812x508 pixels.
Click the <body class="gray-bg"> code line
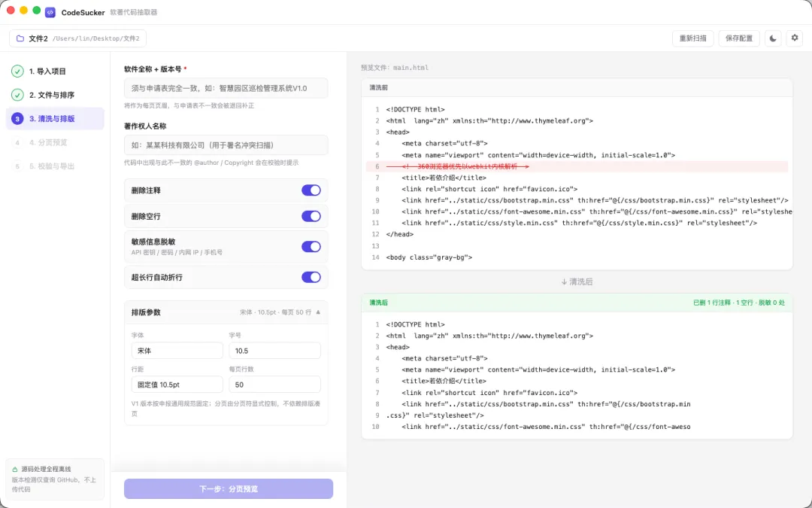429,257
